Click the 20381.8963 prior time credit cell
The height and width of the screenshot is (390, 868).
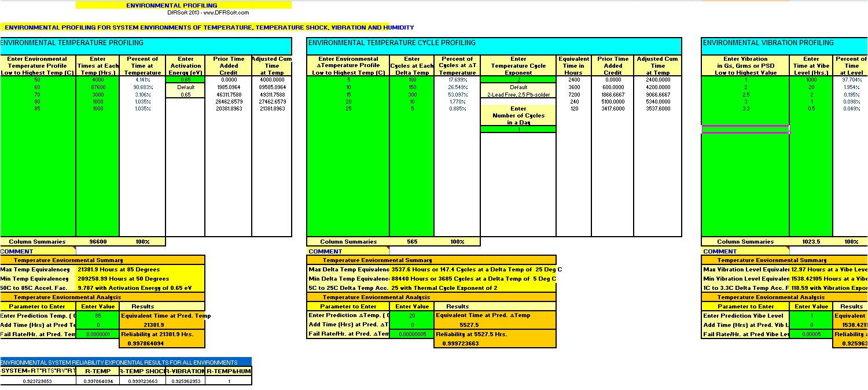pos(228,108)
